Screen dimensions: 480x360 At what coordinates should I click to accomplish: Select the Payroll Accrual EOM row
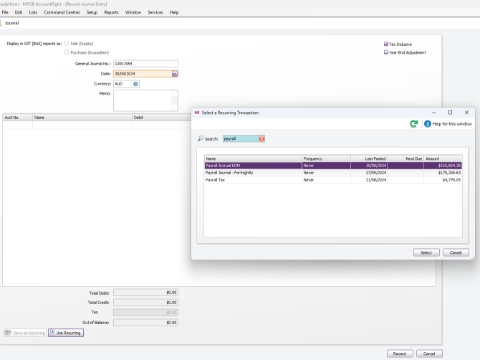(x=333, y=166)
